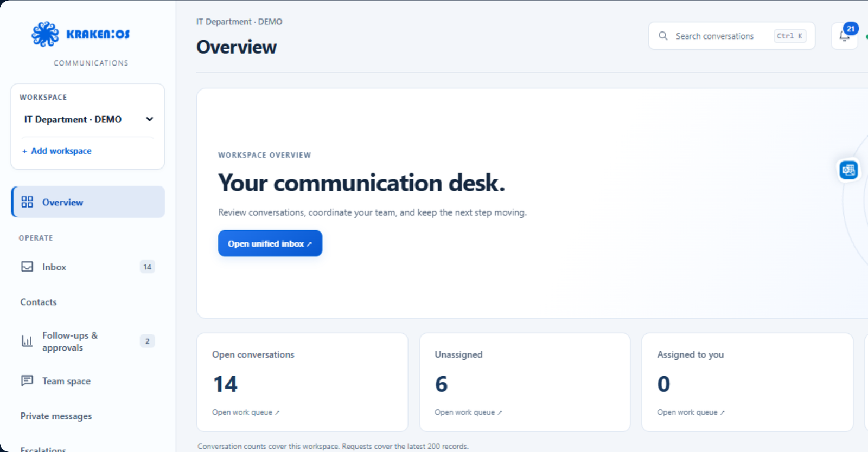Expand the IT Department · DEMO workspace dropdown

pos(88,119)
